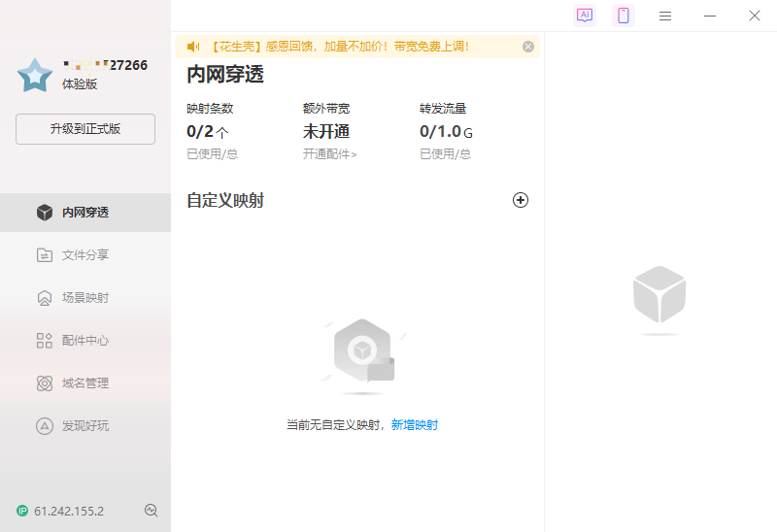The image size is (777, 532).
Task: Click the green IP status icon
Action: coord(22,511)
